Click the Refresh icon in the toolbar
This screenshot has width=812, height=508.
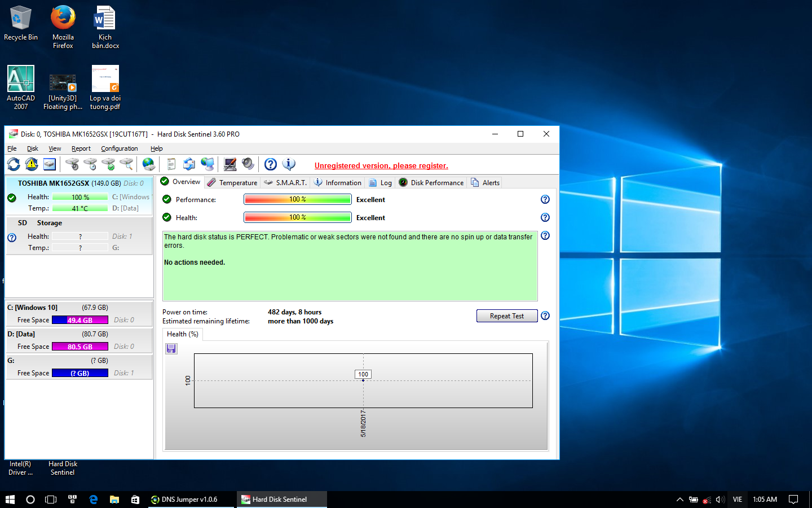coord(14,164)
